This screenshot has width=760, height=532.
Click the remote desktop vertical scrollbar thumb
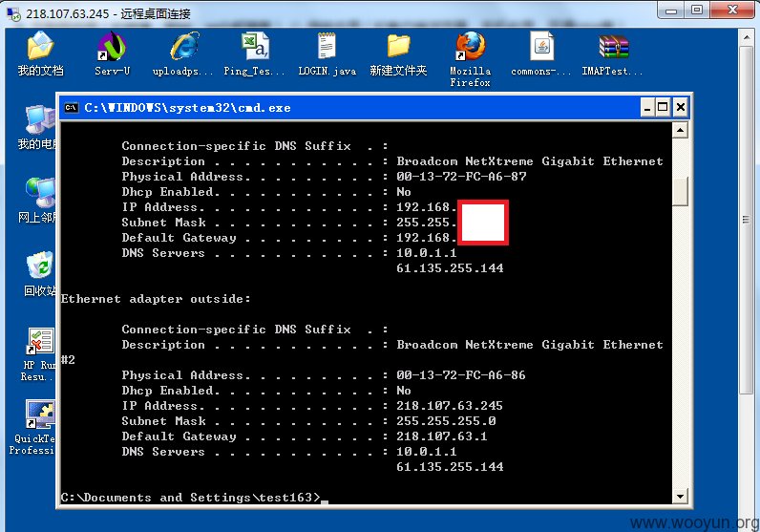[x=747, y=221]
